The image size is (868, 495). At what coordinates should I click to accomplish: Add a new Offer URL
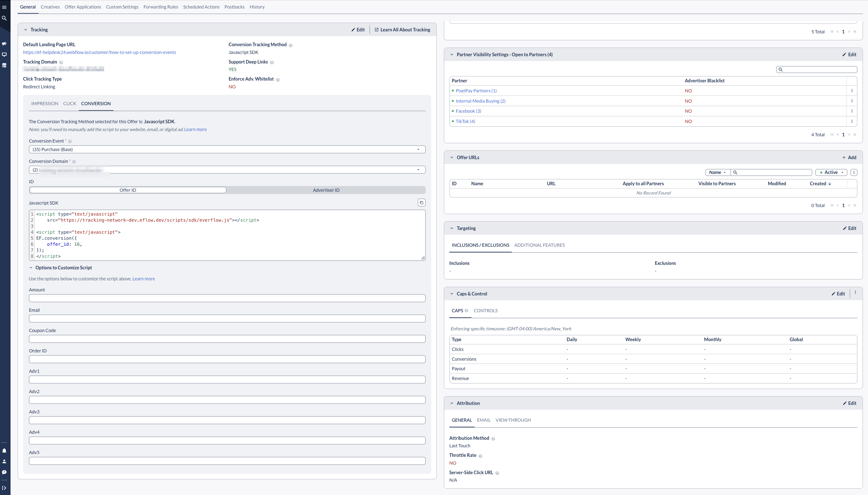click(x=849, y=157)
